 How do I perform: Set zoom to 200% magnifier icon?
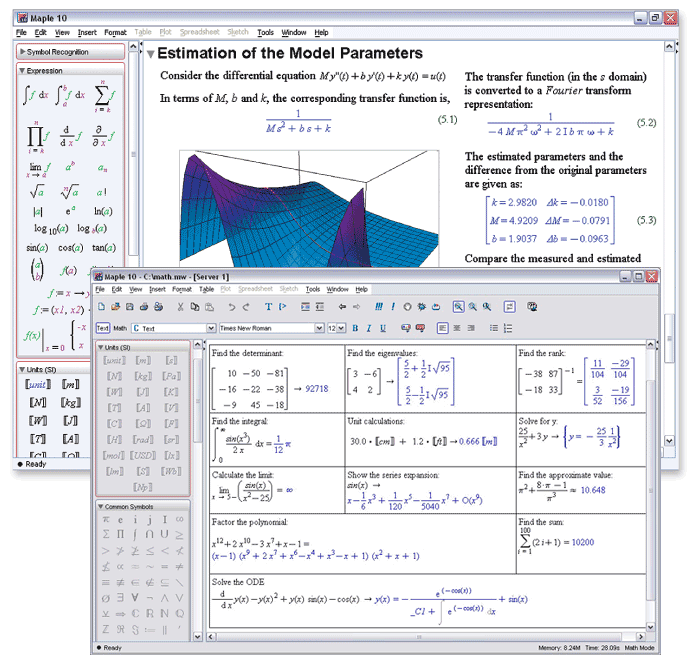[487, 307]
